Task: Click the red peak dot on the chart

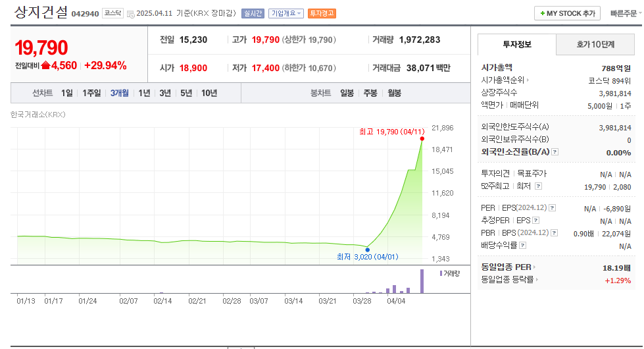Action: 422,139
